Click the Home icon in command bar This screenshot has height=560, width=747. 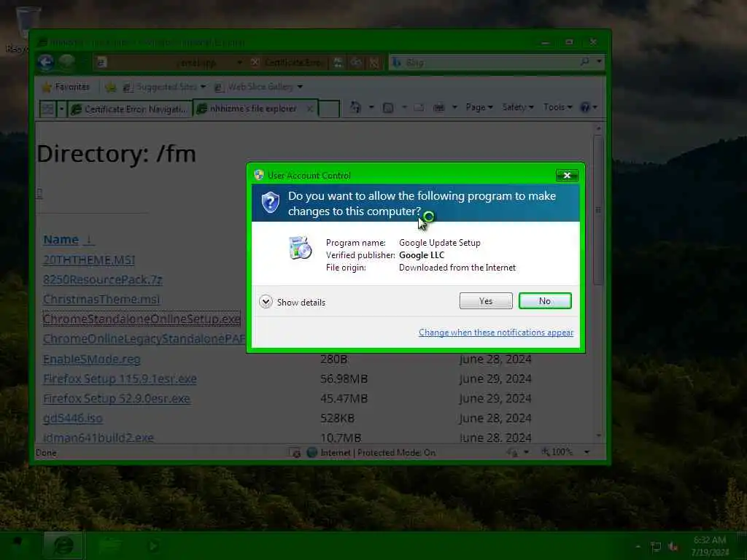coord(355,108)
